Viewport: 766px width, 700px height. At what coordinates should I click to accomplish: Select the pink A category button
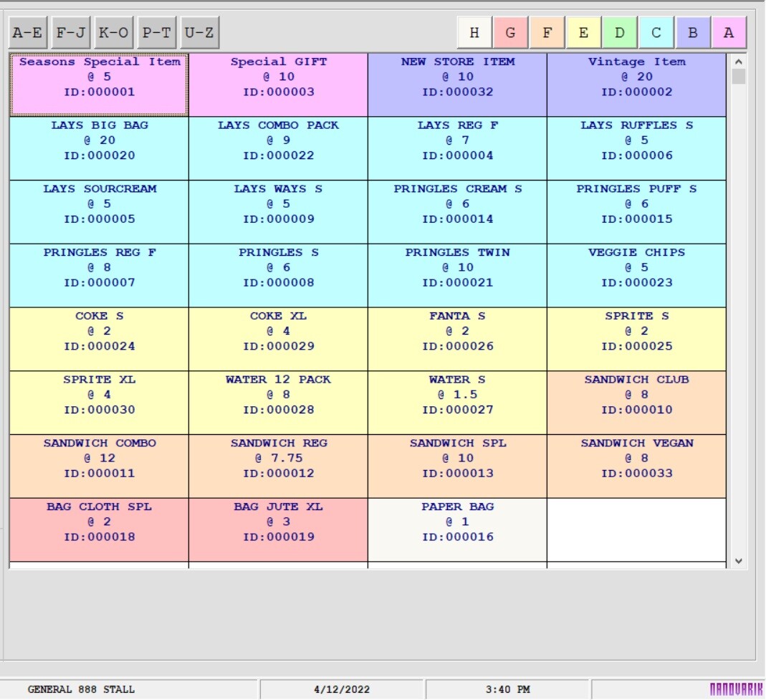pos(729,33)
